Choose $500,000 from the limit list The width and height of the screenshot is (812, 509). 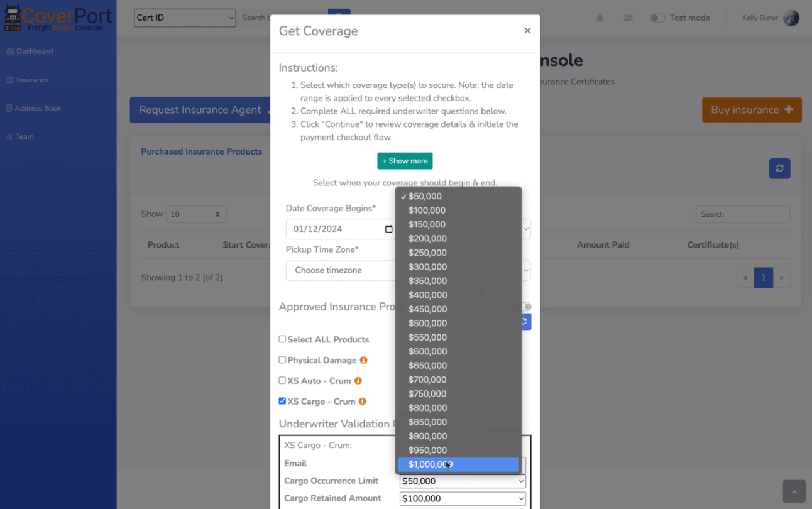(x=427, y=323)
